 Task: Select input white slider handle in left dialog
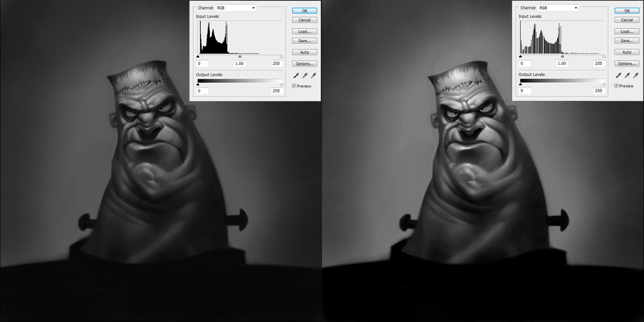pyautogui.click(x=282, y=56)
